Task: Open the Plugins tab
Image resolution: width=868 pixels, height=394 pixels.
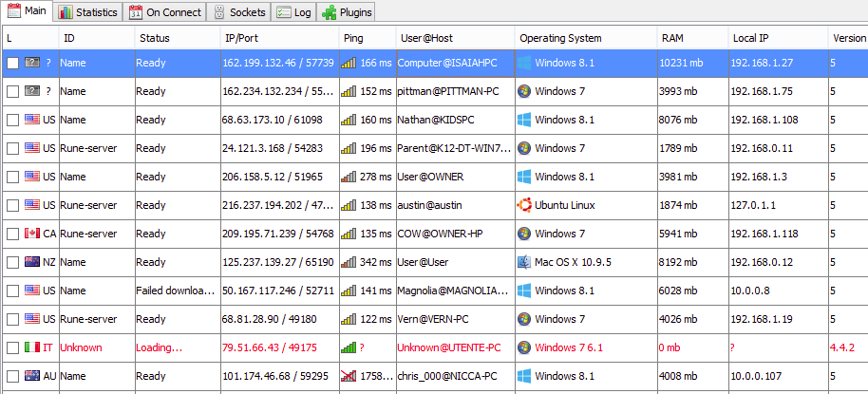Action: coord(347,11)
